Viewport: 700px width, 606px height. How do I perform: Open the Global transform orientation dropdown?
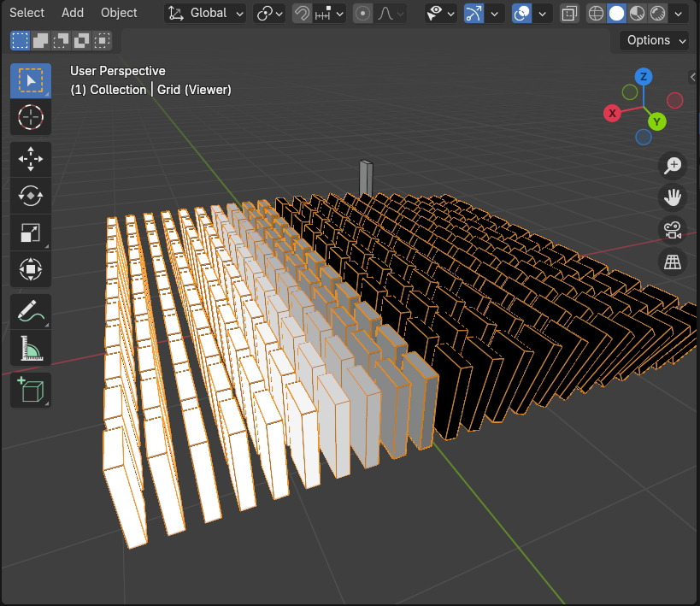(205, 14)
